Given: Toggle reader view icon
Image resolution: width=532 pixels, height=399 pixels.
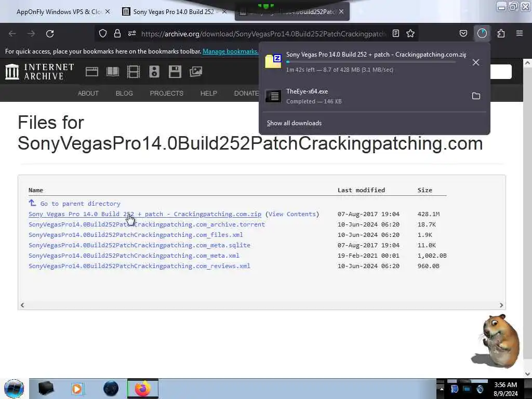Looking at the screenshot, I should coord(395,33).
